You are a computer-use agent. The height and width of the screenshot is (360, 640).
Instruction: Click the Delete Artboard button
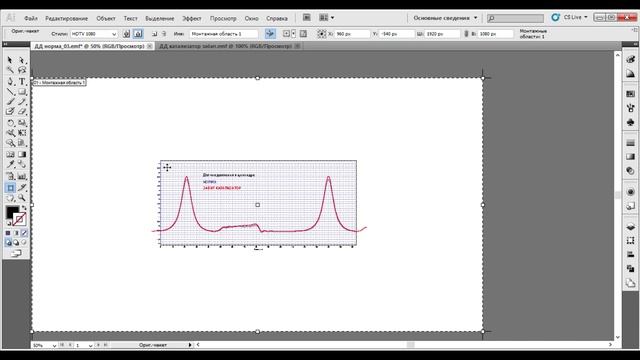click(x=164, y=34)
